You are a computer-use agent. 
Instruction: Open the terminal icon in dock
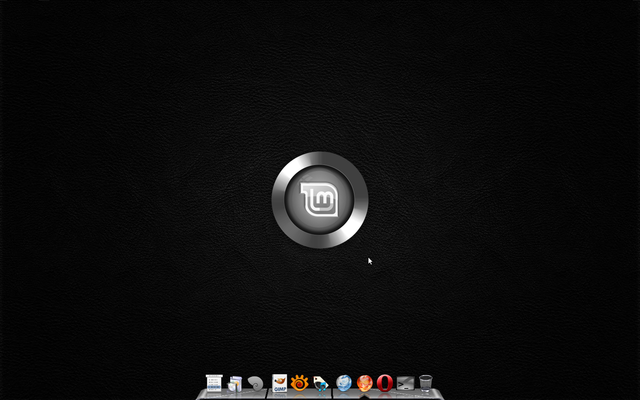[x=405, y=383]
